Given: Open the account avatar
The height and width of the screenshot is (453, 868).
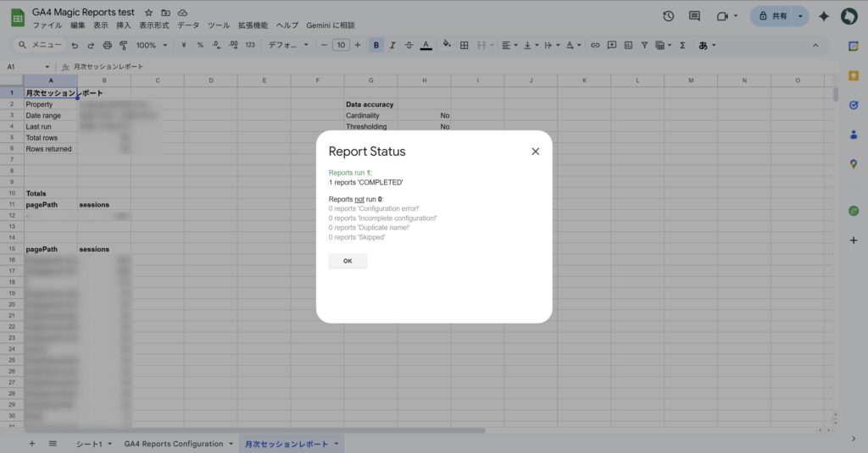Looking at the screenshot, I should click(x=849, y=16).
